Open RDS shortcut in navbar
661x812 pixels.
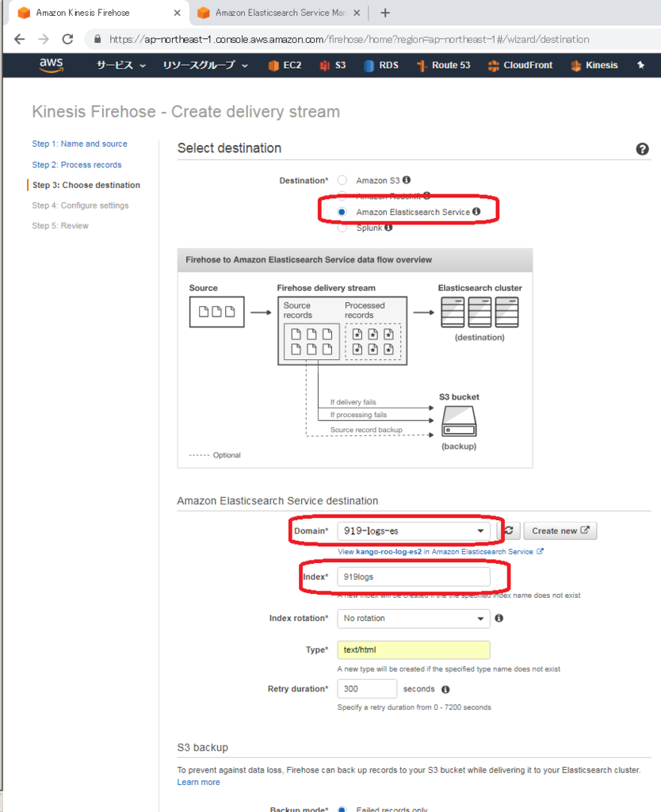(381, 65)
